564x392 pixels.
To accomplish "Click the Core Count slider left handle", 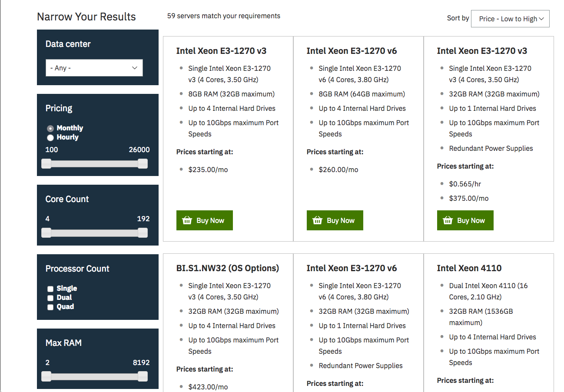I will click(x=46, y=233).
